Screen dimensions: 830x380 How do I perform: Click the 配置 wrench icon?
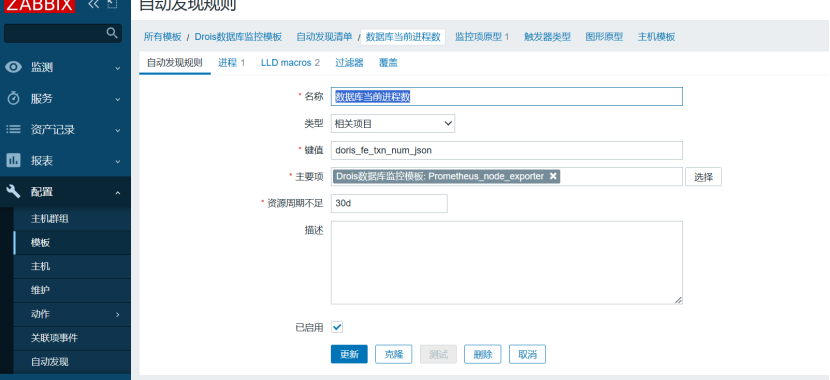tap(14, 192)
